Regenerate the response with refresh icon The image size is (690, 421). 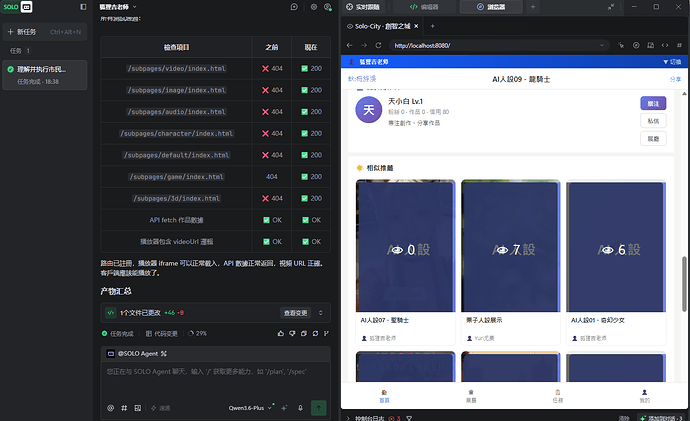tap(315, 333)
